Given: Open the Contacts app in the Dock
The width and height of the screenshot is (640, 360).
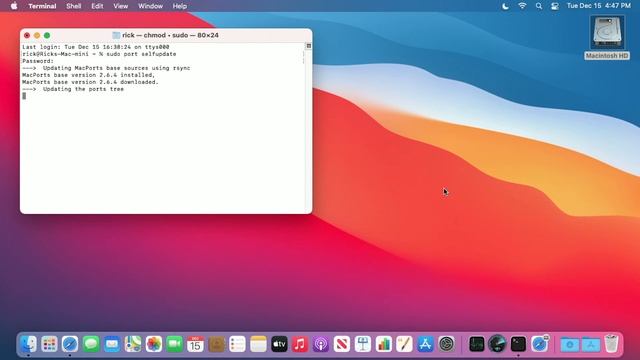Looking at the screenshot, I should click(216, 344).
